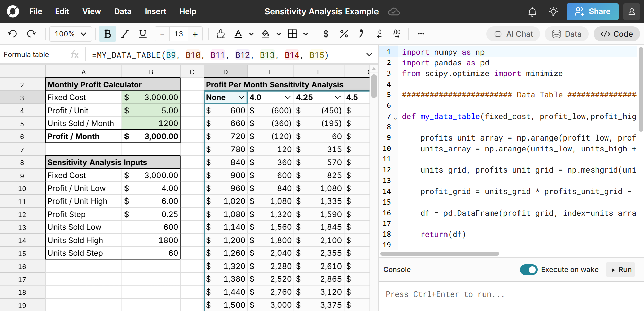Open the text color picker
Viewport: 644px width, 311px height.
pos(238,34)
